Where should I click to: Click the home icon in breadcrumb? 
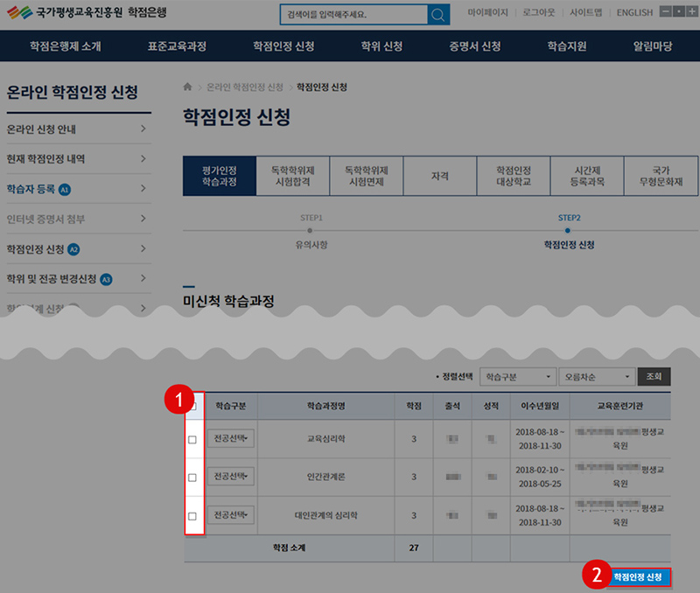[187, 87]
